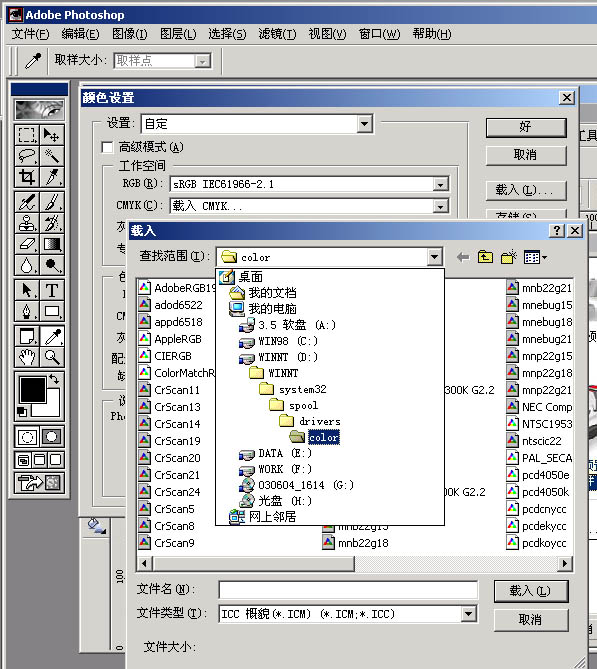Image resolution: width=597 pixels, height=669 pixels.
Task: Create a new folder in Load dialog
Action: point(509,257)
